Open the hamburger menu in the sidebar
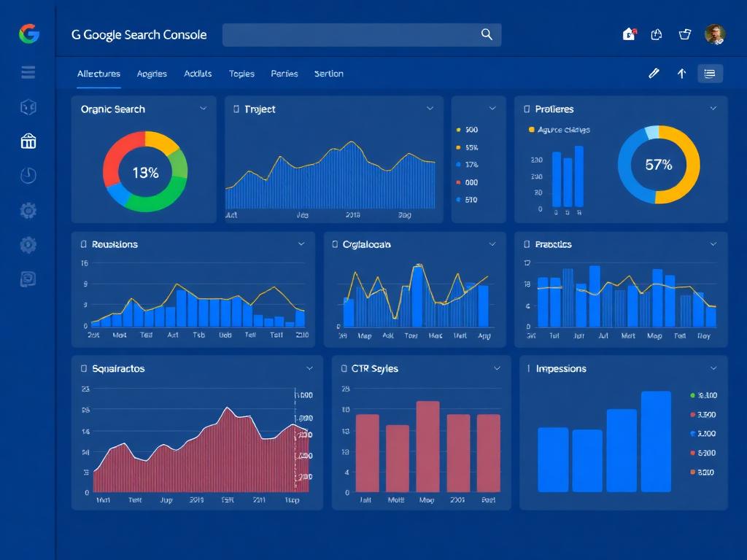This screenshot has height=560, width=747. (28, 71)
